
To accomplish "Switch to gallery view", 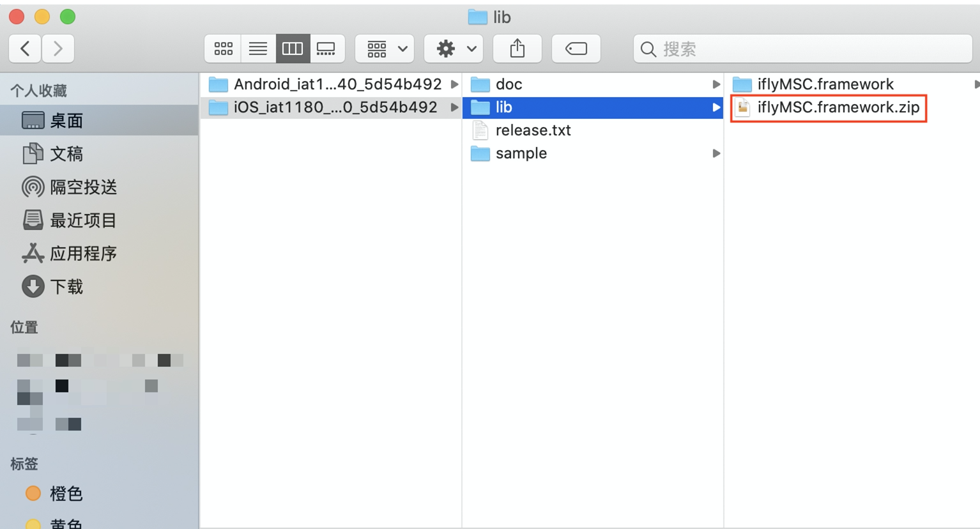I will point(327,49).
